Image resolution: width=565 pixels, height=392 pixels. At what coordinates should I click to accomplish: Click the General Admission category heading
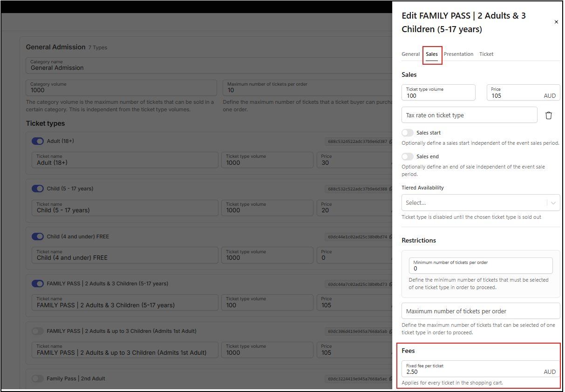[x=55, y=47]
